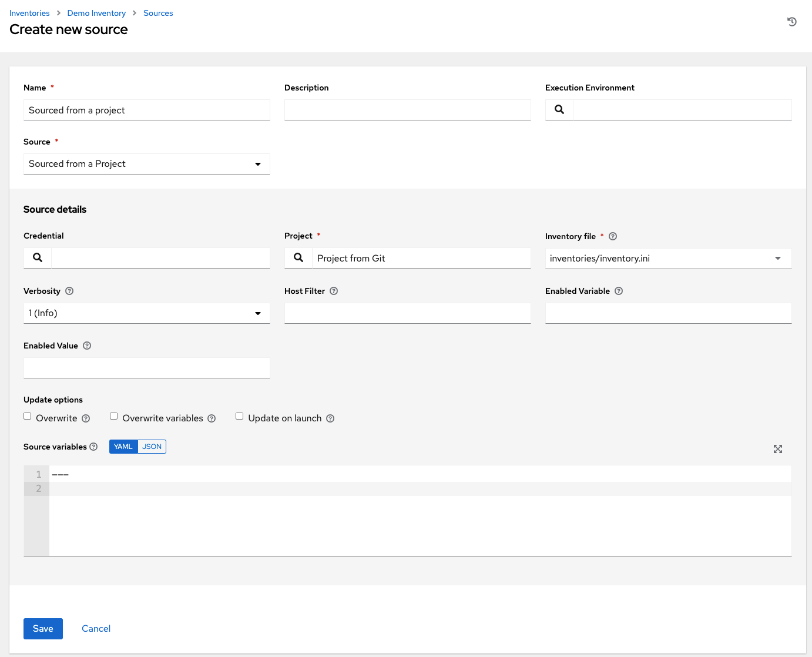
Task: Expand the Inventory file dropdown
Action: [x=668, y=259]
